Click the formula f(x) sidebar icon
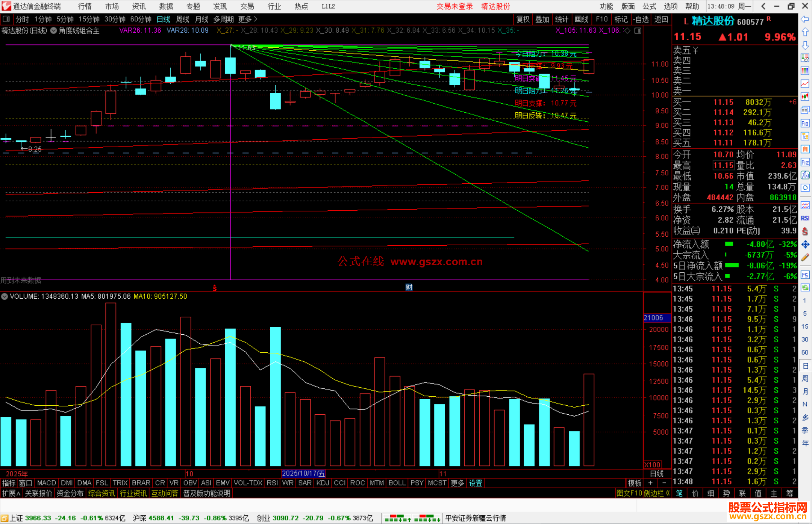Screen dimensions: 812x524 (805, 175)
